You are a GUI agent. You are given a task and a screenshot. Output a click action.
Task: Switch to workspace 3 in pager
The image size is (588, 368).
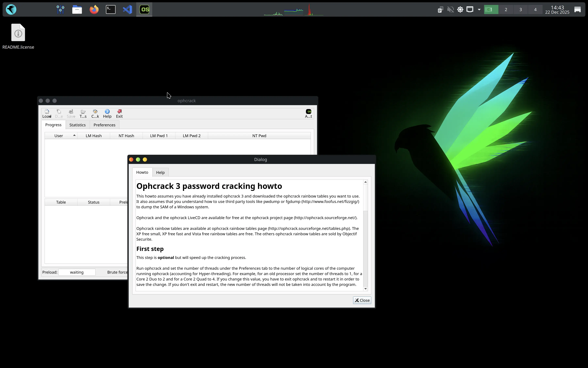pos(520,9)
